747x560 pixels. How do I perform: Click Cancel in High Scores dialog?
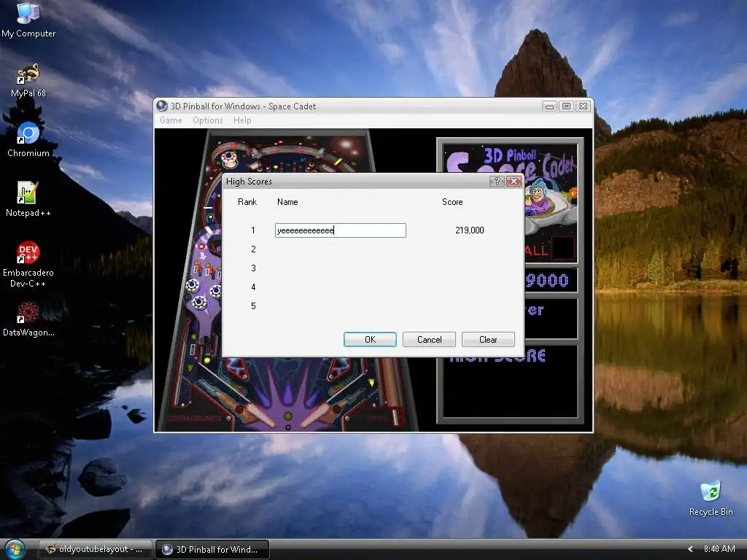tap(429, 340)
